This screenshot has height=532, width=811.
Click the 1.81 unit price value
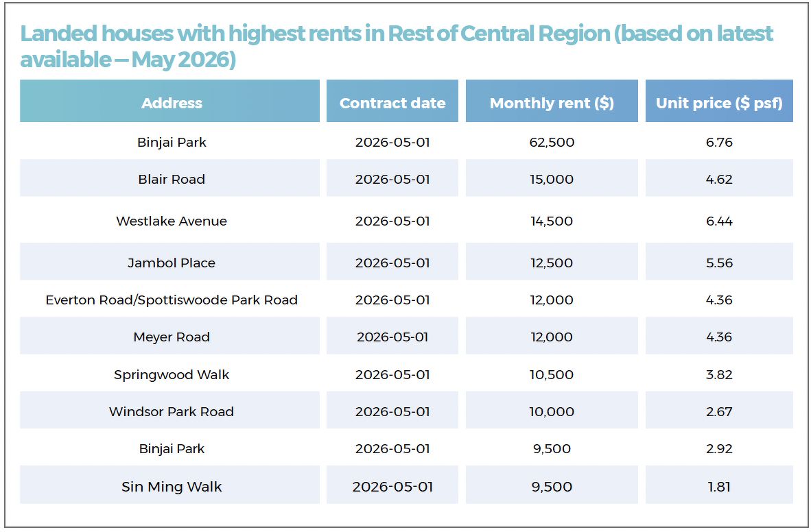tap(720, 487)
